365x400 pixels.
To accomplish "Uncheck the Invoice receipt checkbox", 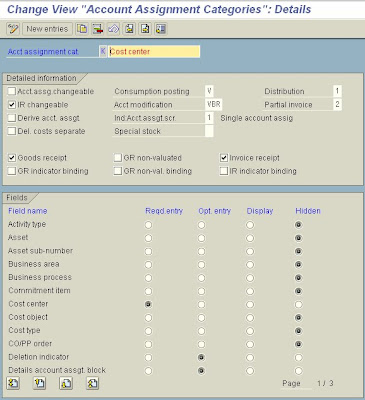I will [x=224, y=158].
